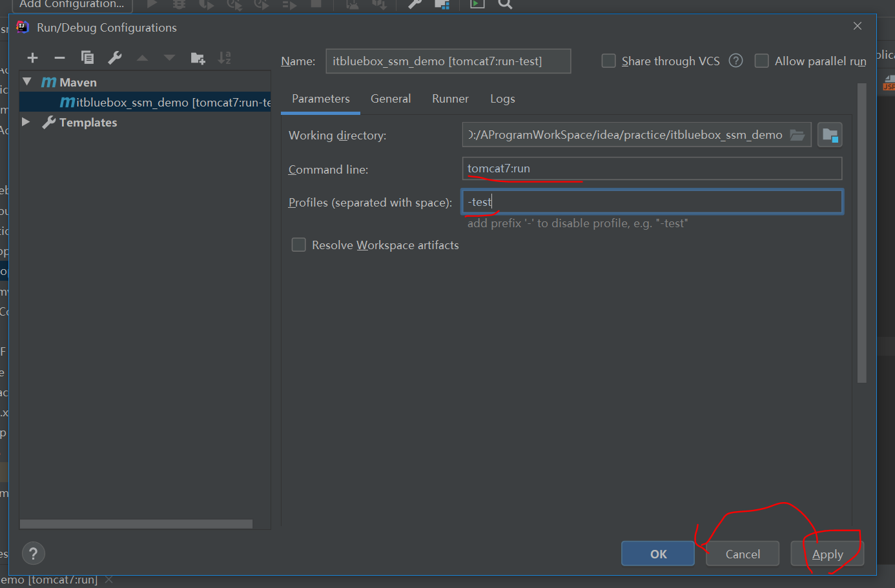Collapse the Maven node in the tree

pyautogui.click(x=27, y=82)
